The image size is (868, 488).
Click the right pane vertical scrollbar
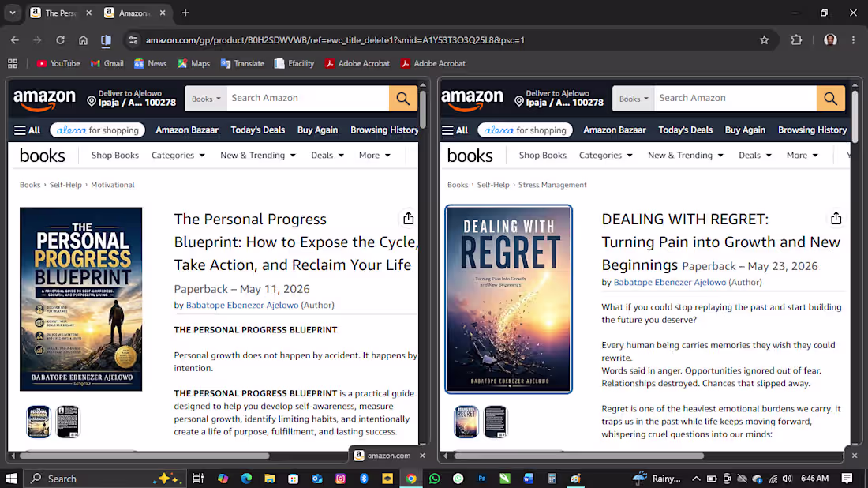tap(855, 116)
